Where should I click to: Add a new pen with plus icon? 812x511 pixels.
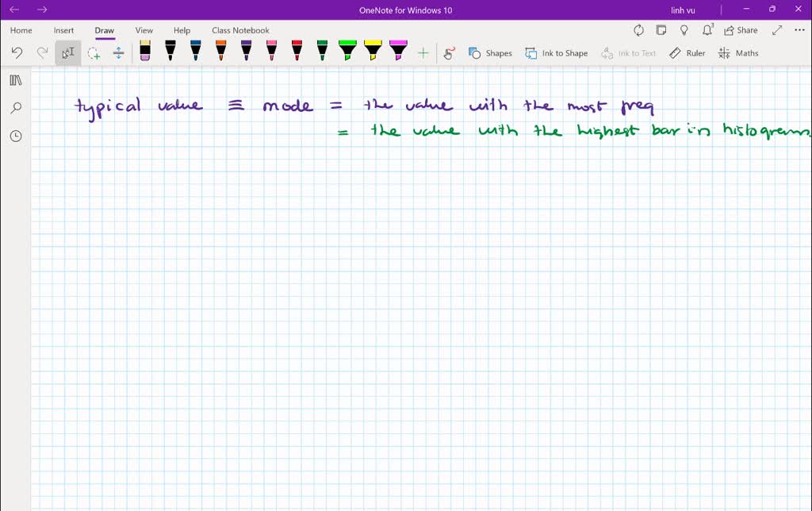(x=423, y=53)
